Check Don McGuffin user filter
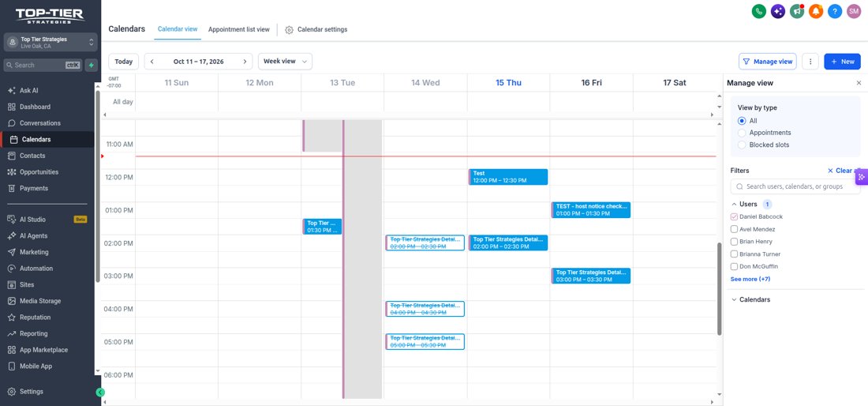868x406 pixels. point(734,266)
